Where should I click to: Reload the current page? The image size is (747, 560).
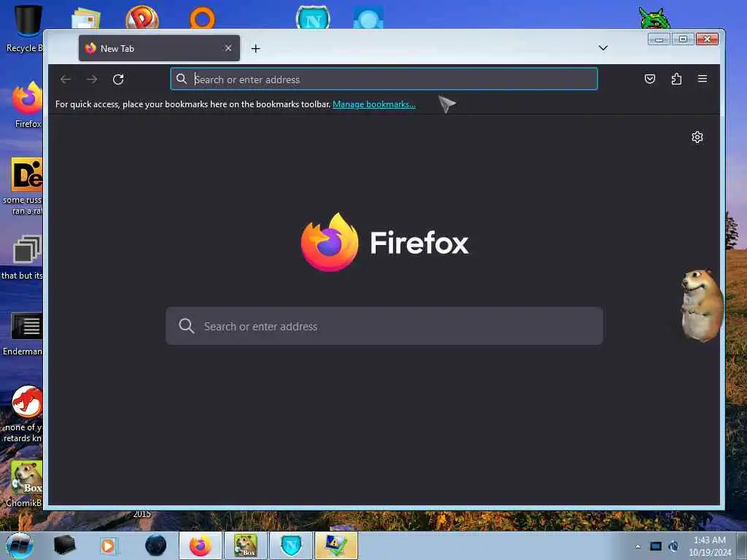coord(118,79)
